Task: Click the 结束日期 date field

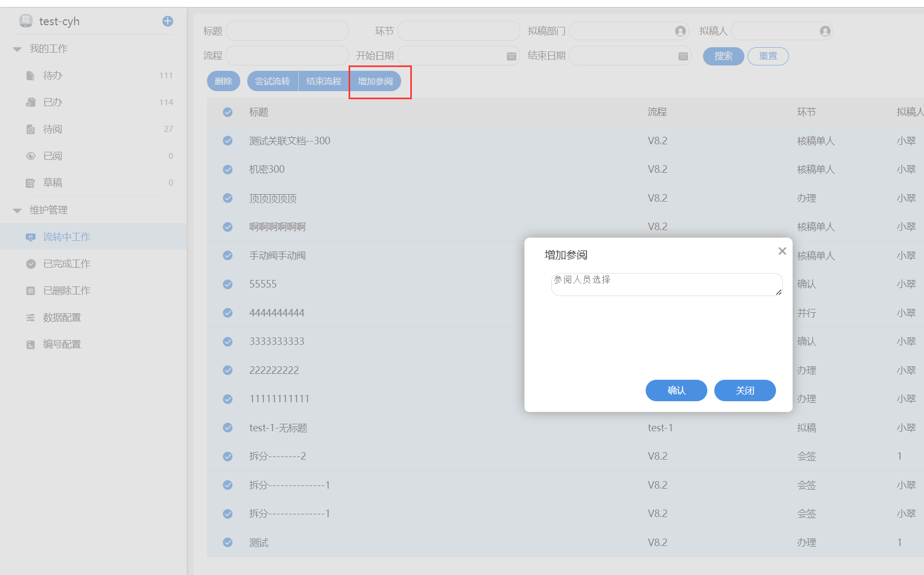Action: 631,56
